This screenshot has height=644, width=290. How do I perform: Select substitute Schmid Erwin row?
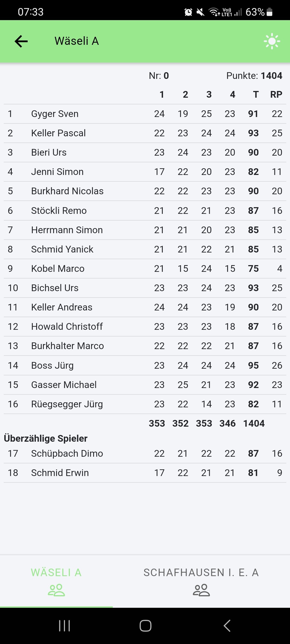(60, 473)
